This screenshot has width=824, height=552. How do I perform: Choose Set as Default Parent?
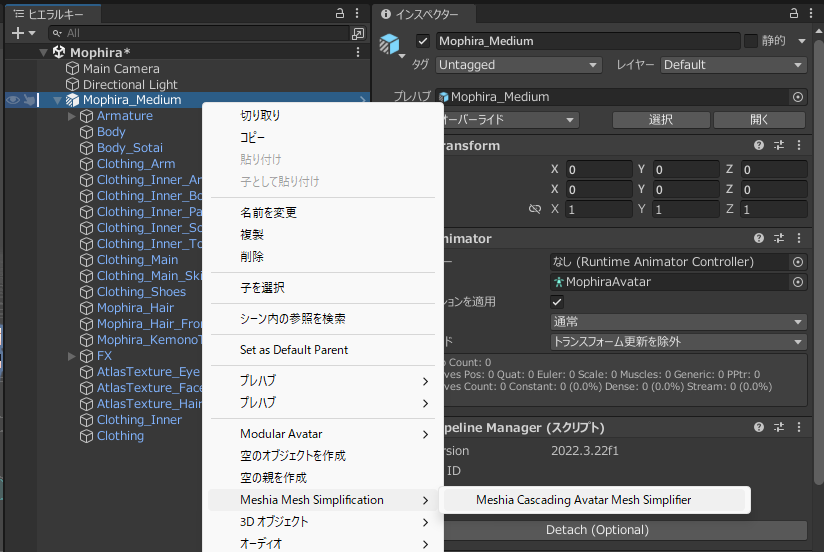point(323,350)
